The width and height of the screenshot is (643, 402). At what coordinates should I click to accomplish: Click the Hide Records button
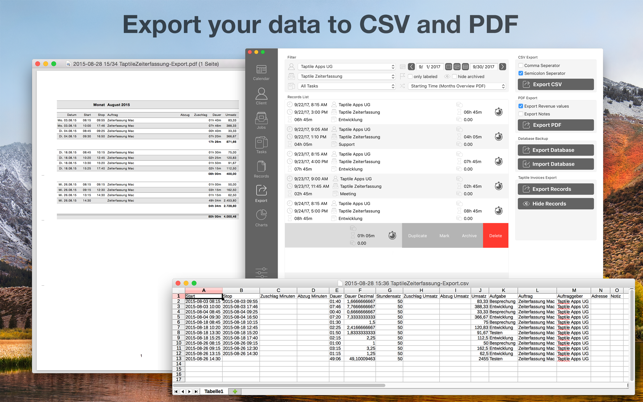[x=556, y=203]
